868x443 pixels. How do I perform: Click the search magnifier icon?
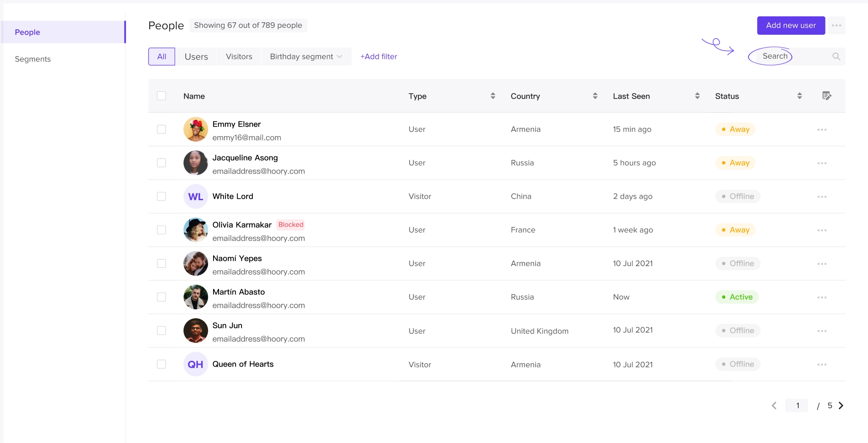pyautogui.click(x=836, y=57)
